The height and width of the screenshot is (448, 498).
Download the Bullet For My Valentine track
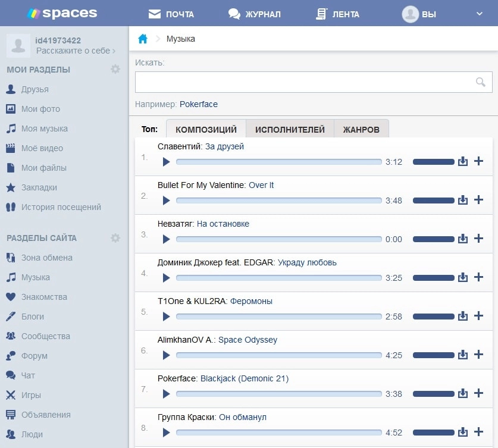tap(463, 200)
